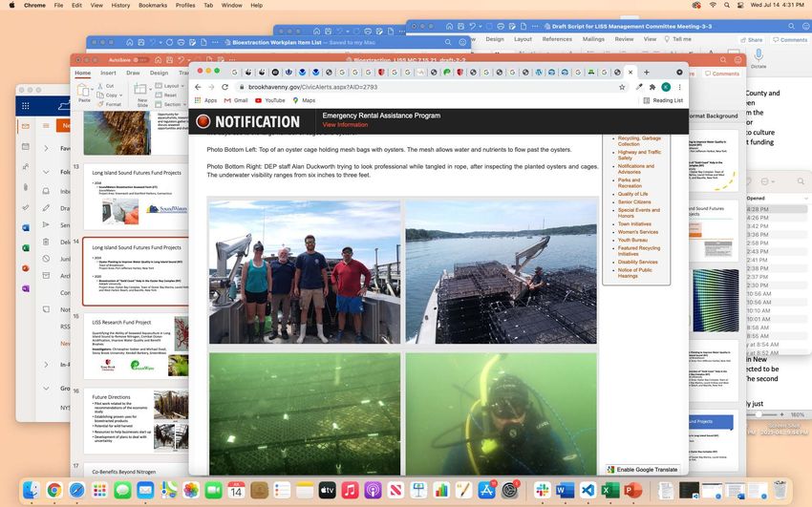
Task: Open the Apps bookmark shortcut
Action: [x=205, y=100]
